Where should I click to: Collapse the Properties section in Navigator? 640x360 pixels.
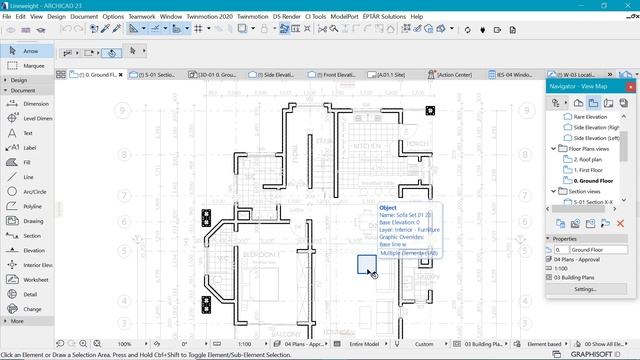pos(549,238)
